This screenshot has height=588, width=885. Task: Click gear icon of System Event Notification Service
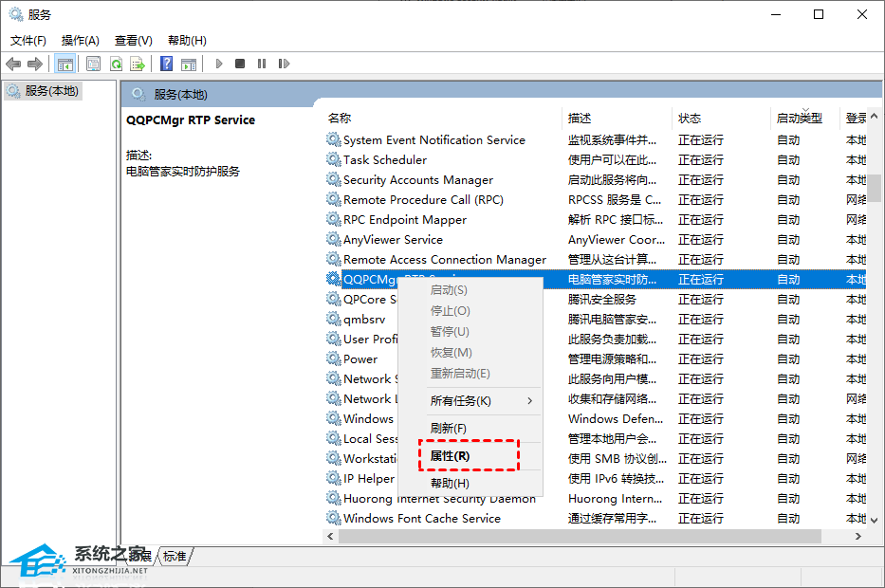click(334, 139)
